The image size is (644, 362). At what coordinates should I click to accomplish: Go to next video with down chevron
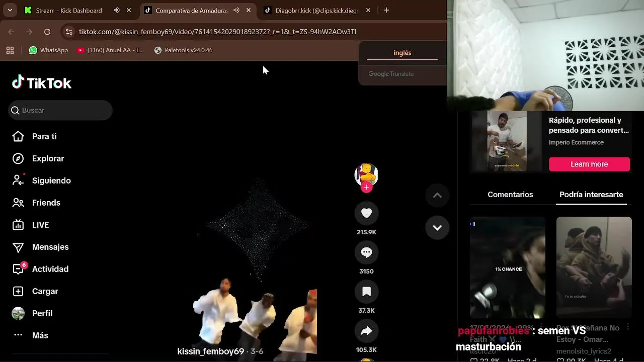437,228
